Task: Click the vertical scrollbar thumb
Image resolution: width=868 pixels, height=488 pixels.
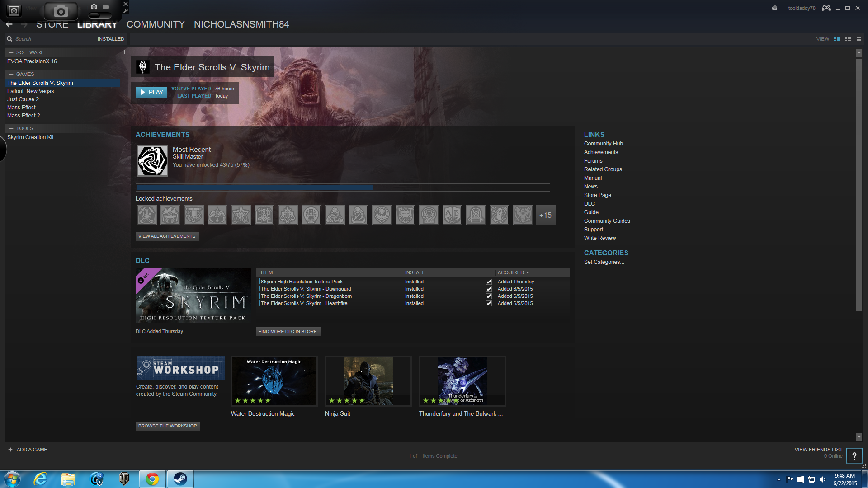Action: 859,184
